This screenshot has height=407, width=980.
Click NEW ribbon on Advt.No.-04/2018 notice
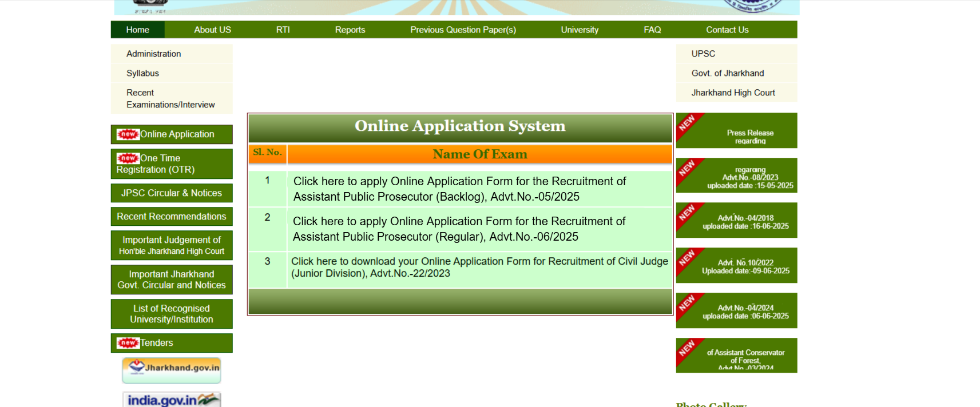click(687, 213)
